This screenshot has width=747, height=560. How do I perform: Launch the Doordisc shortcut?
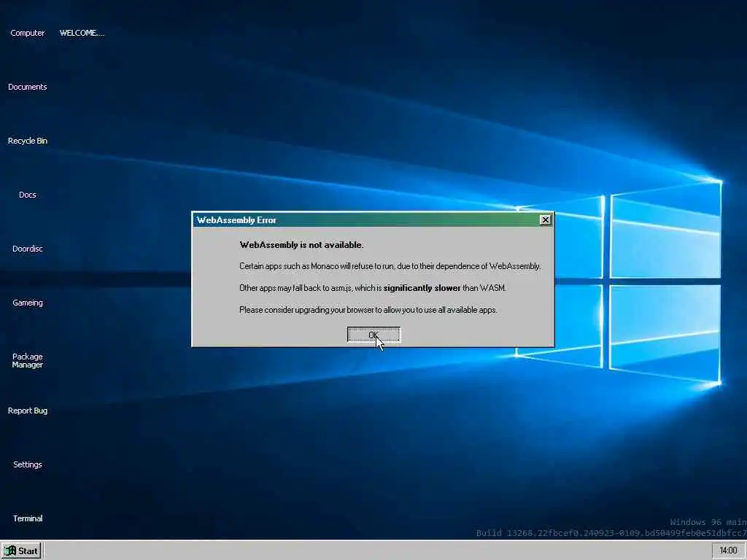[27, 249]
